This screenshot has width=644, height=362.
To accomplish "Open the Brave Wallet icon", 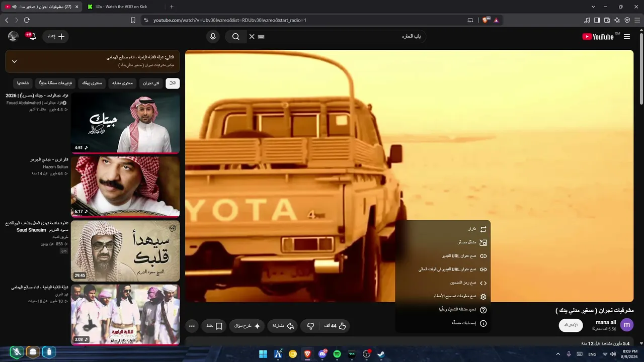I will coord(607,20).
